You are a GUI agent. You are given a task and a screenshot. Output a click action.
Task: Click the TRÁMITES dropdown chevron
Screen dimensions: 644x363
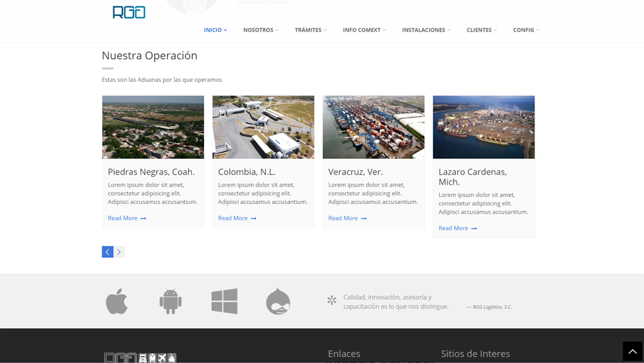pos(325,30)
